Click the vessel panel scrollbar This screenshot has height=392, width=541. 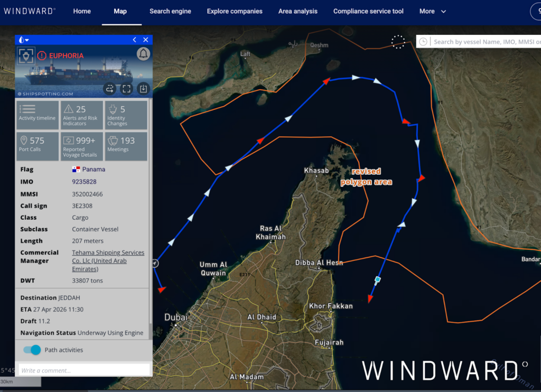150,211
